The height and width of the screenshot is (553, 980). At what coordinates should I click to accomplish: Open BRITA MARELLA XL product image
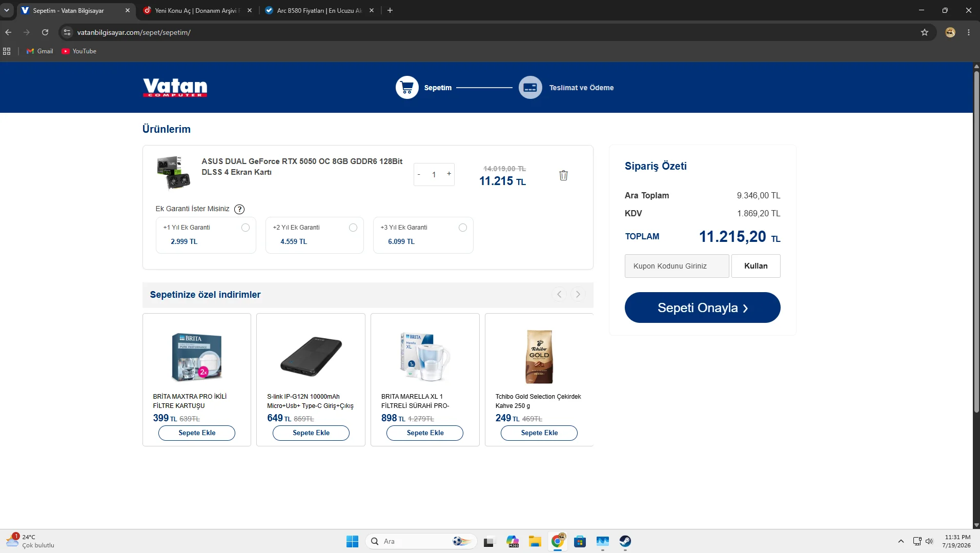tap(425, 357)
